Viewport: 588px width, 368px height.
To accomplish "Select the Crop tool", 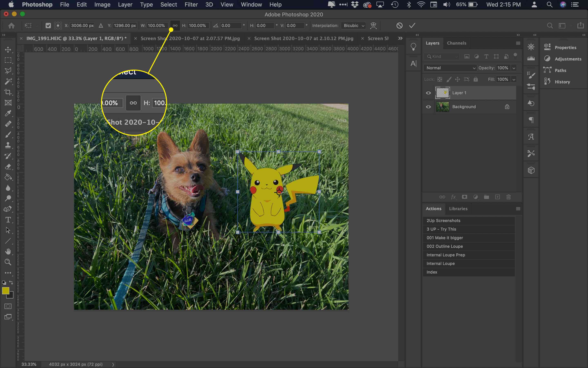I will 8,92.
